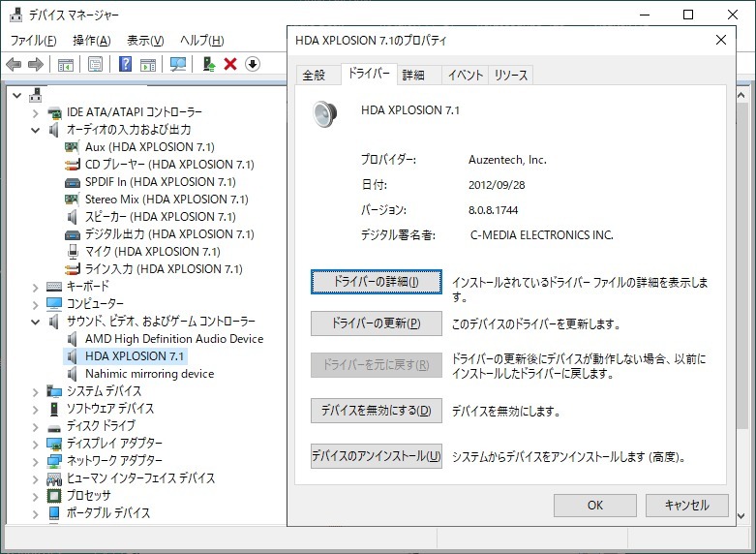Expand システム デバイス category
This screenshot has height=554, width=756.
click(35, 392)
